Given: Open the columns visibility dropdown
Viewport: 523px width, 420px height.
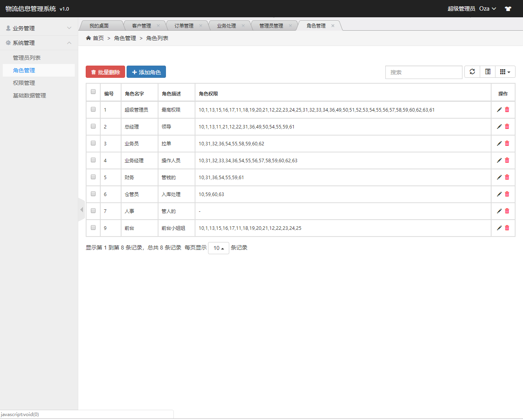Looking at the screenshot, I should pyautogui.click(x=505, y=72).
